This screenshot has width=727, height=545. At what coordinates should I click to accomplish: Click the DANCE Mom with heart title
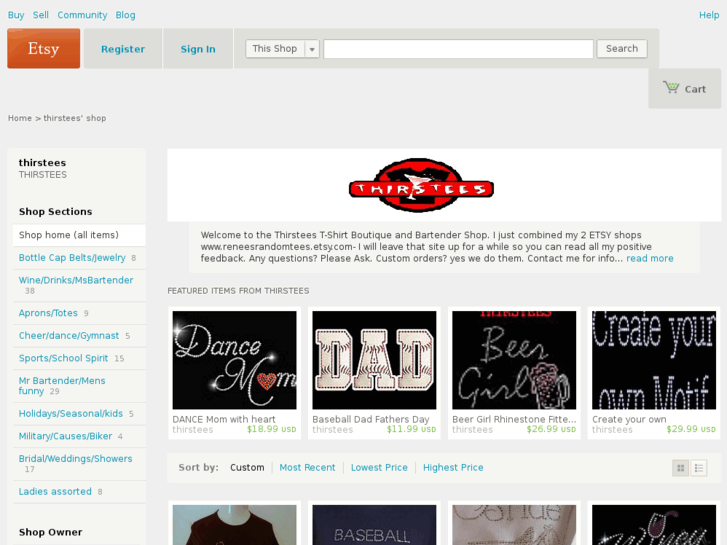tap(224, 419)
